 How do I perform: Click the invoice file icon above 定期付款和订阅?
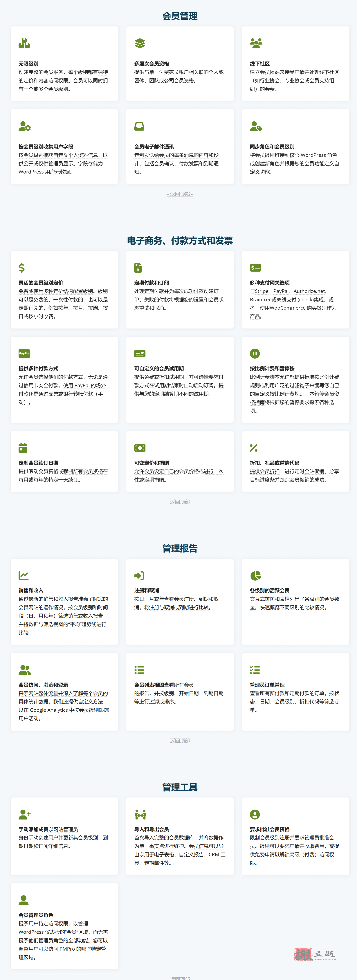138,268
